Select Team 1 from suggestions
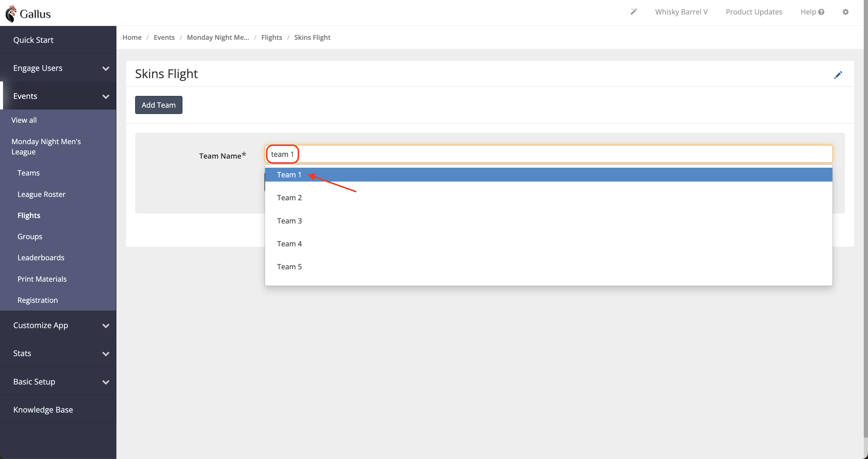 (549, 175)
